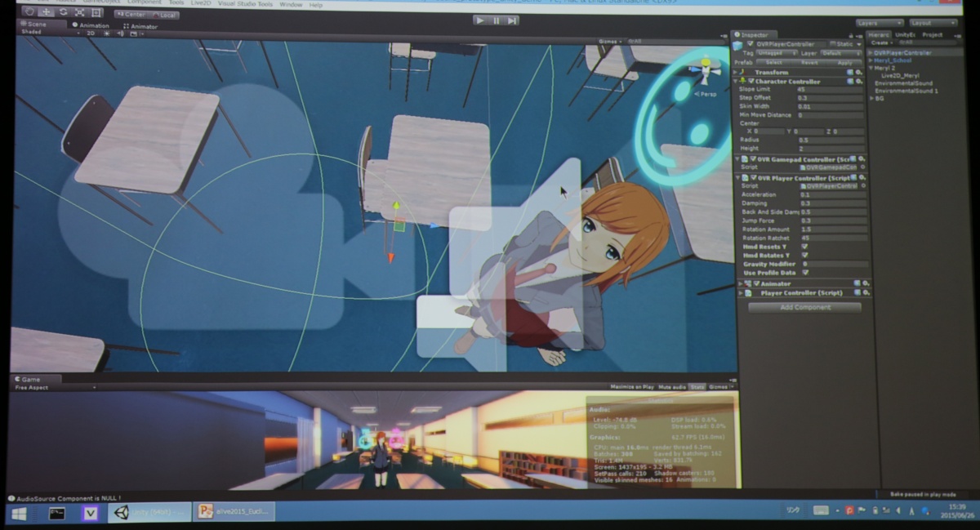The width and height of the screenshot is (980, 530).
Task: Open Unity taskbar button
Action: pyautogui.click(x=150, y=513)
